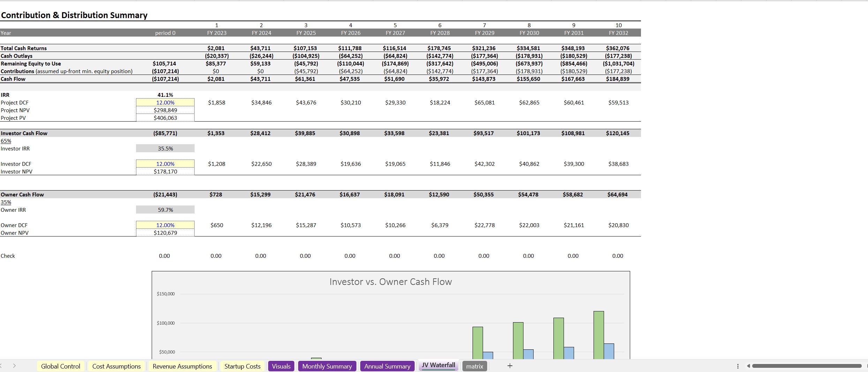The image size is (868, 372).
Task: Select the FY 2029 Cash Flow $143,873
Action: [x=484, y=79]
